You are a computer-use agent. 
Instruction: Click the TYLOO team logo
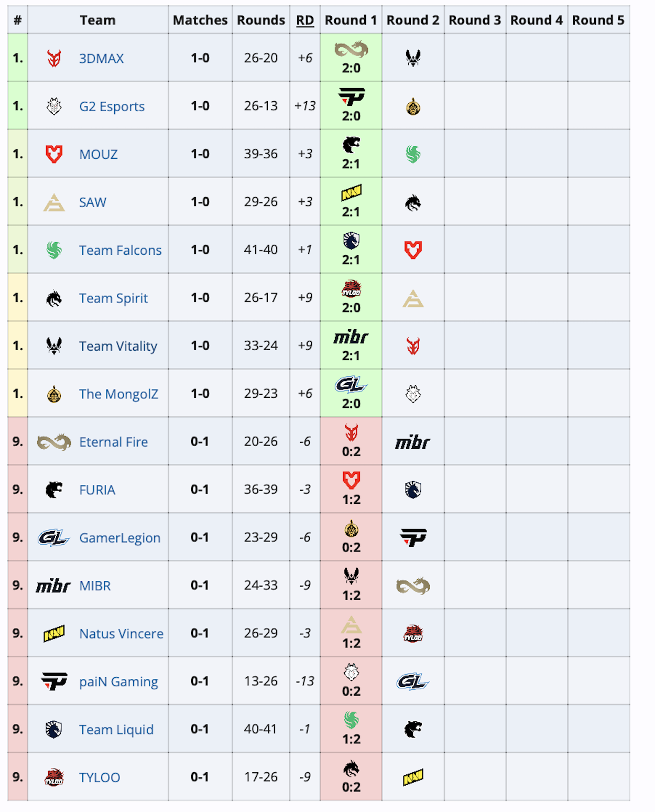pyautogui.click(x=52, y=777)
